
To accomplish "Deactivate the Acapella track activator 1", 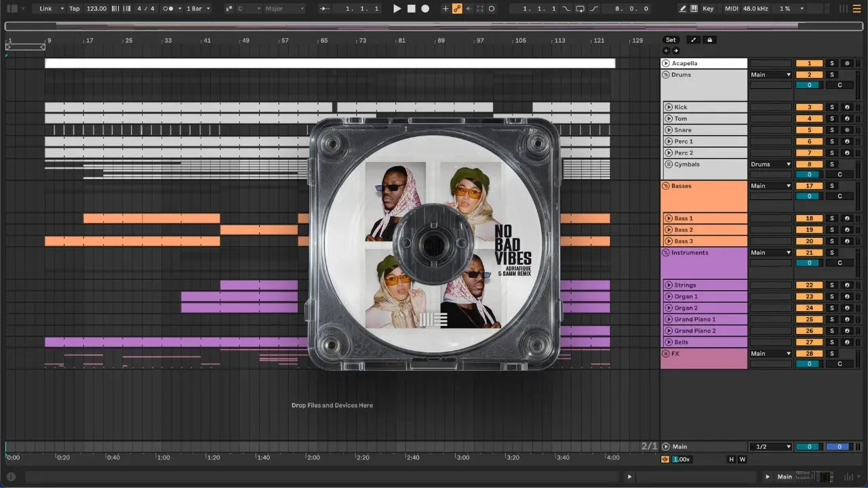I will click(809, 63).
